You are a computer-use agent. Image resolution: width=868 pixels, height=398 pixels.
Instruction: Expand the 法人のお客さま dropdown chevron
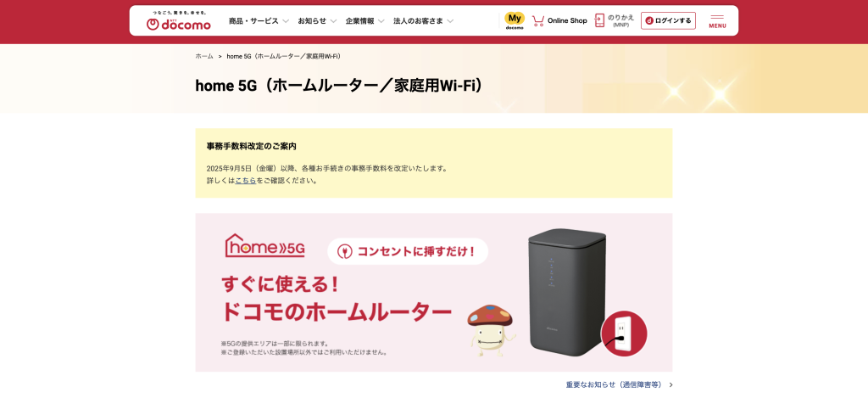pos(450,21)
